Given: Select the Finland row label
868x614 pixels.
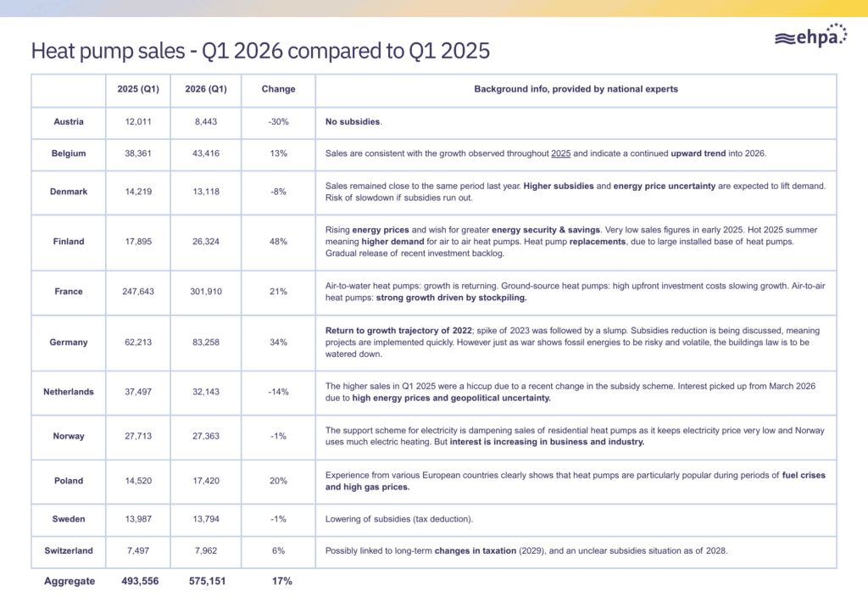Looking at the screenshot, I should pyautogui.click(x=69, y=242).
